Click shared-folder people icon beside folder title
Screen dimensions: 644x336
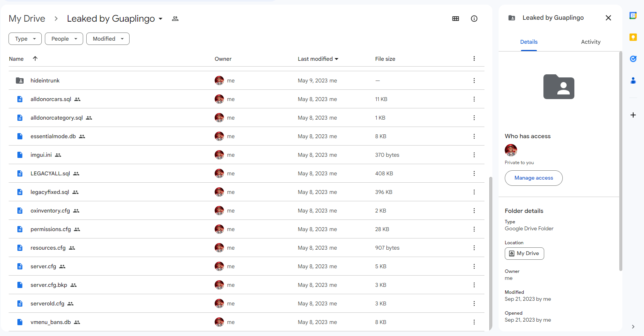pos(175,19)
